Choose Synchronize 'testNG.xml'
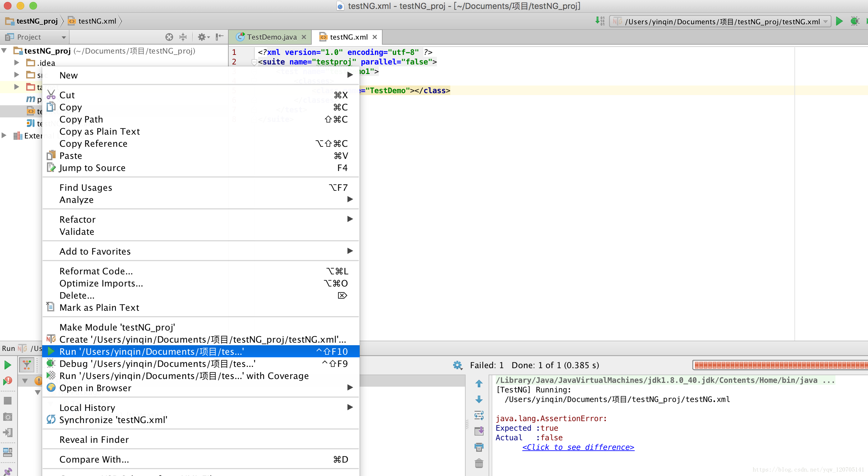This screenshot has width=868, height=476. (201, 420)
